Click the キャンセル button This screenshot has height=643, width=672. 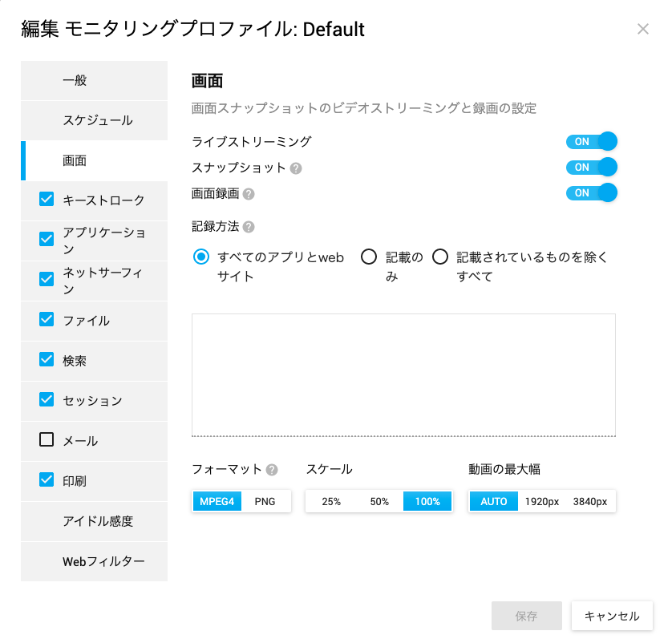(612, 616)
